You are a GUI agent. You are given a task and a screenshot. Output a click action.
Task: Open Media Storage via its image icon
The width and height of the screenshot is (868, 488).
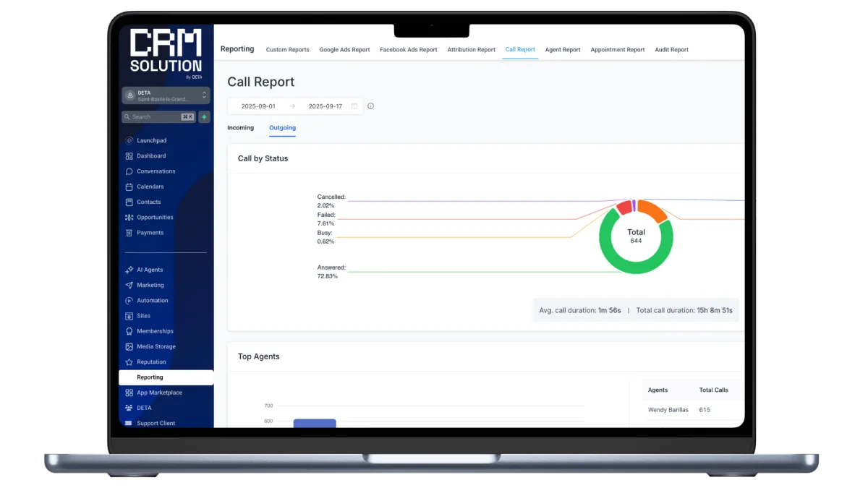coord(129,346)
